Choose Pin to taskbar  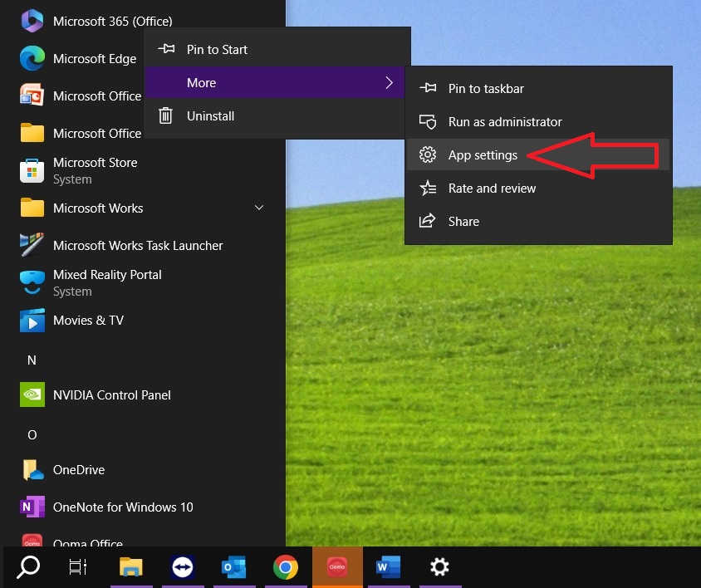538,89
